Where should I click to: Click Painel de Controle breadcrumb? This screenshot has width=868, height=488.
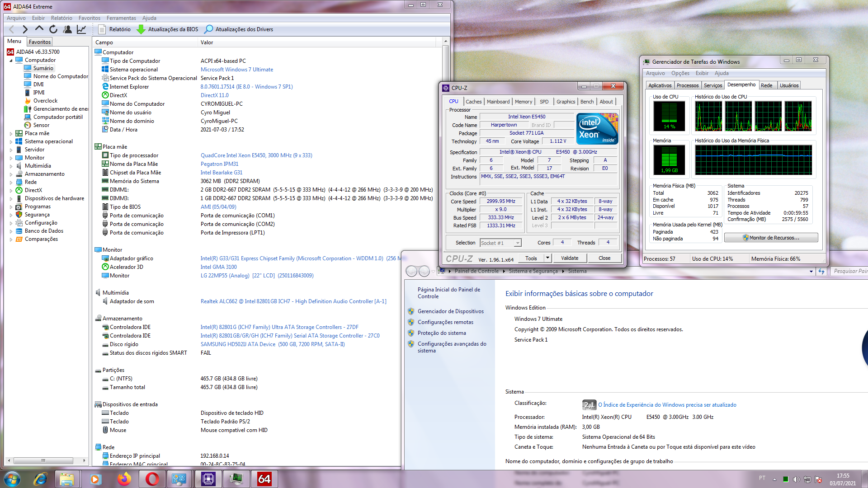click(476, 271)
